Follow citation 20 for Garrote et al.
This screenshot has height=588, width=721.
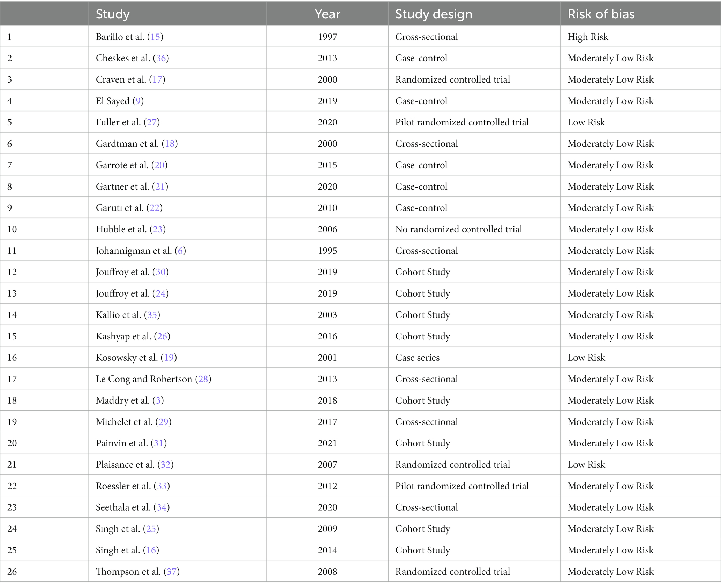[x=159, y=165]
